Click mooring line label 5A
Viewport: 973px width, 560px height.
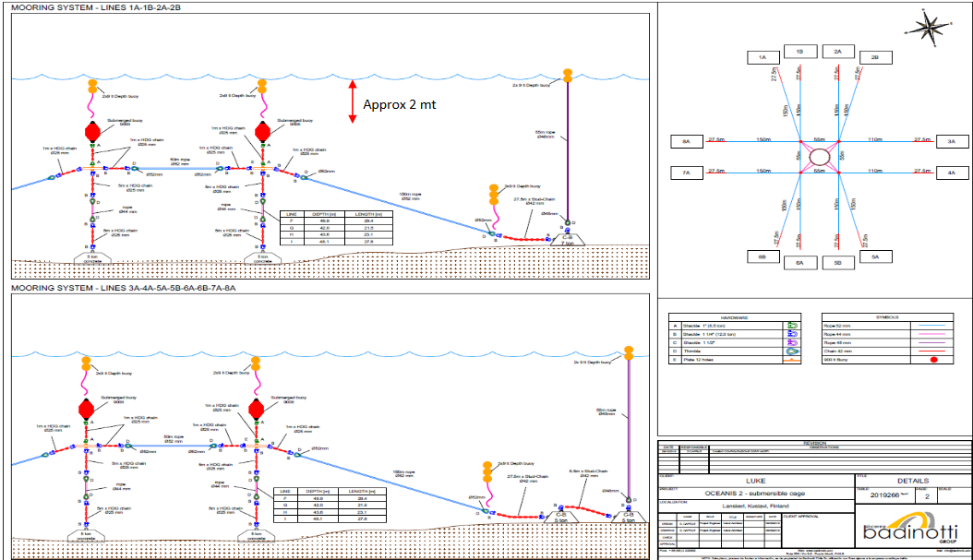(x=874, y=256)
